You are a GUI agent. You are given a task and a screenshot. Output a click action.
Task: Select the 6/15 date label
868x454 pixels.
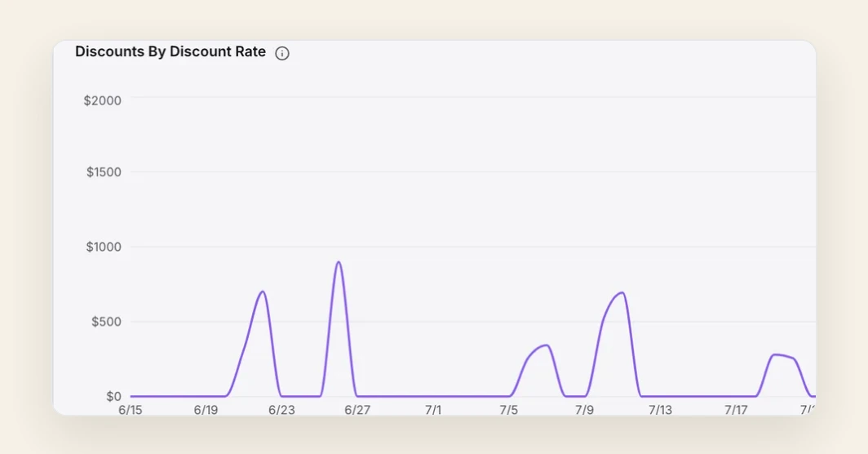[x=131, y=410]
